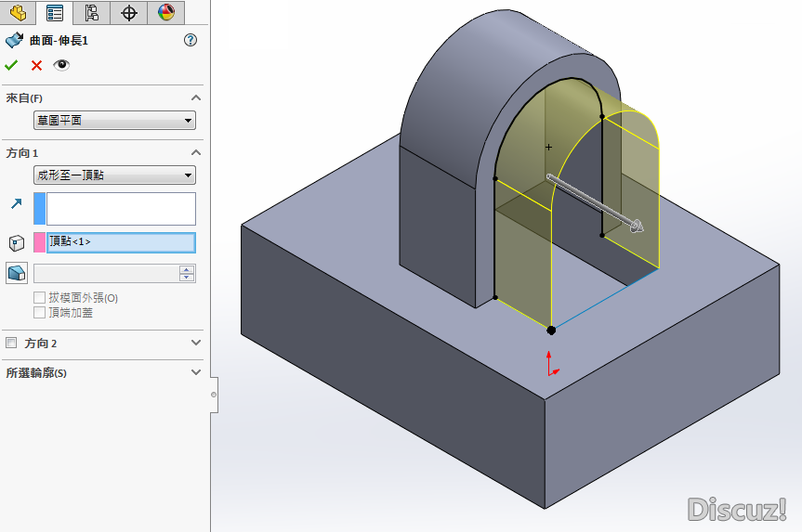Click the vertex selection icon

point(17,243)
